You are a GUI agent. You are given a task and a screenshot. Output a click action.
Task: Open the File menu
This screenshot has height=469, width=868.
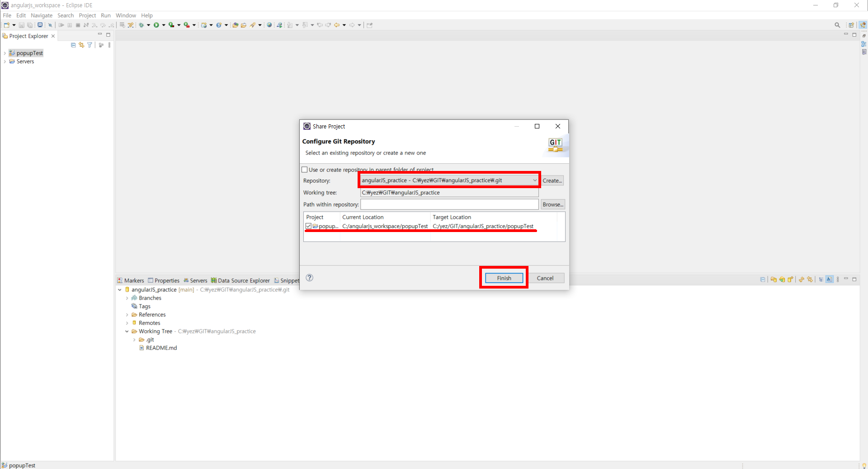coord(7,15)
